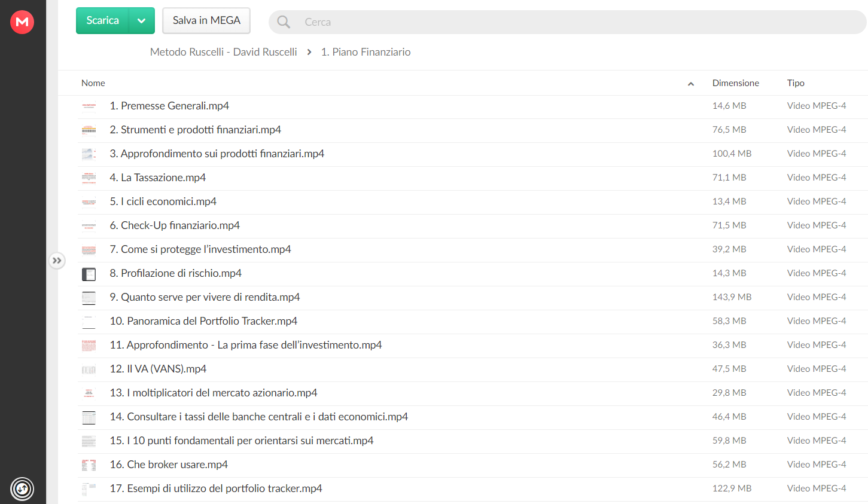Click Video MPEG-4 type in Che broker usare row
Viewport: 868px width, 504px height.
click(x=817, y=465)
